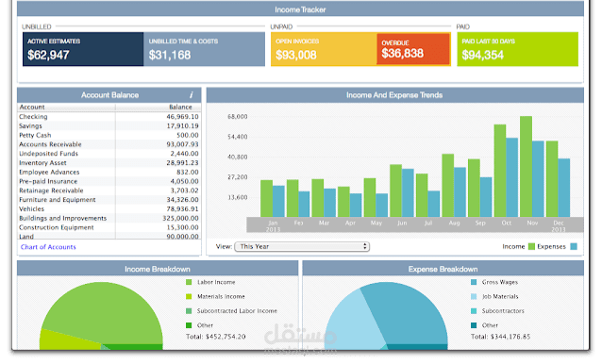
Task: Click the October expenses bar
Action: coord(511,177)
